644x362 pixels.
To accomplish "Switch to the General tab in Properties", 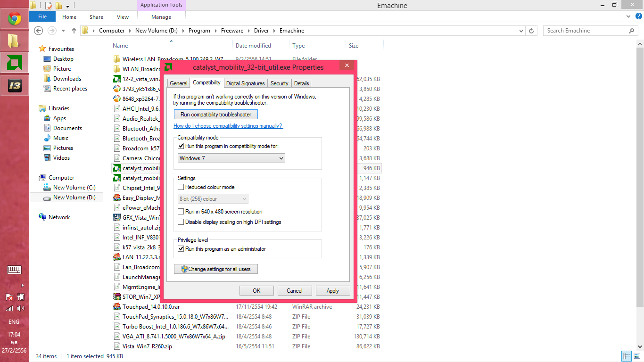I will [x=179, y=83].
